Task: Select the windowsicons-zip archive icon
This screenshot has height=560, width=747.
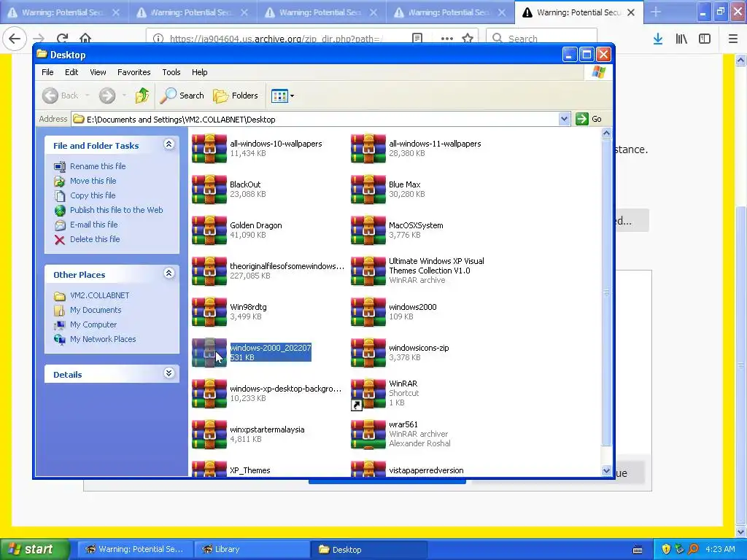Action: [368, 352]
